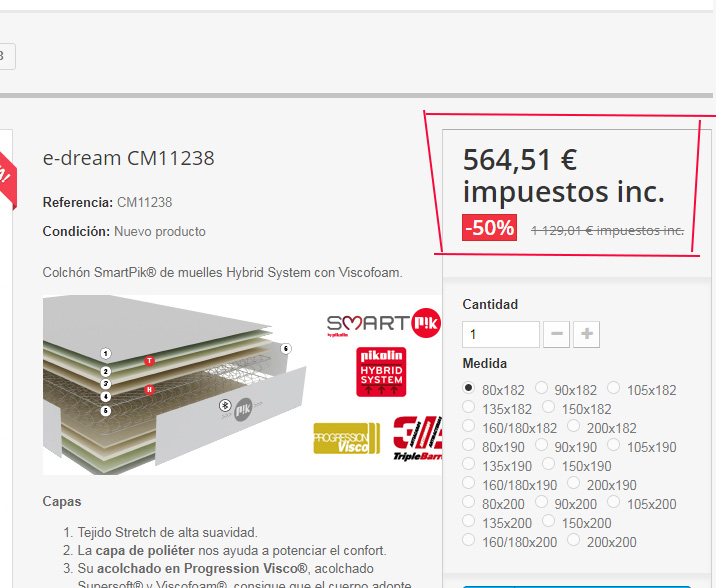Select the 105x200 size option

click(x=614, y=501)
